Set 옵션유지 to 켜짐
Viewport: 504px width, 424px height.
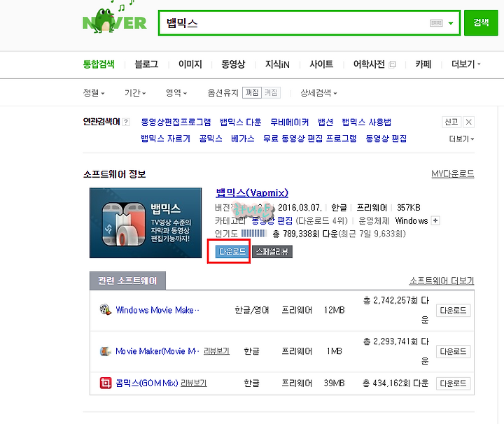[271, 93]
